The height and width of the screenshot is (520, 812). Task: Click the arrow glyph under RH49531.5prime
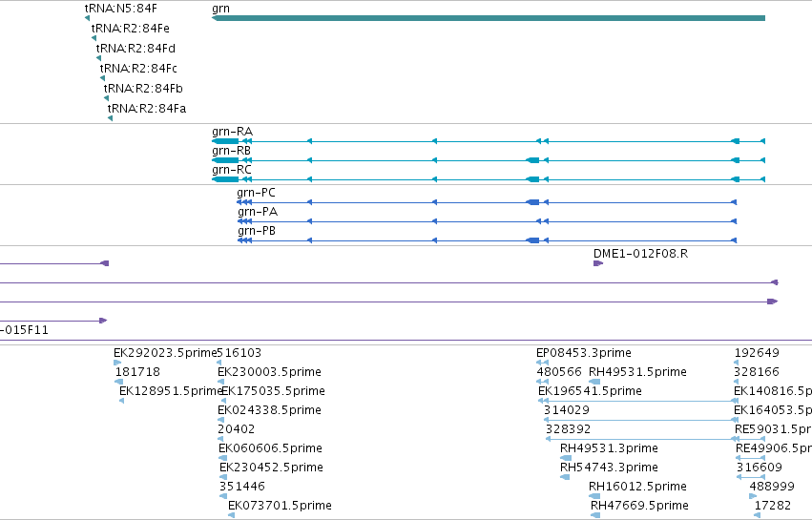pos(594,382)
